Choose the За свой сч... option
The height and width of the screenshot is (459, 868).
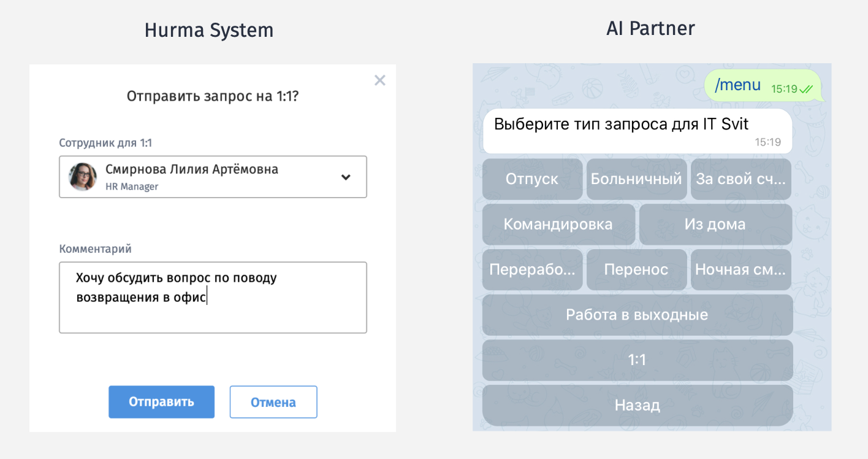coord(741,179)
